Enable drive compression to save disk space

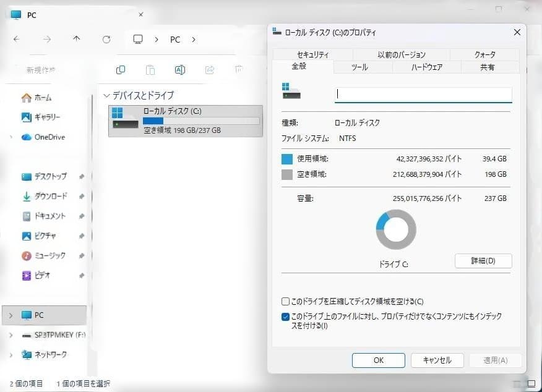click(286, 301)
